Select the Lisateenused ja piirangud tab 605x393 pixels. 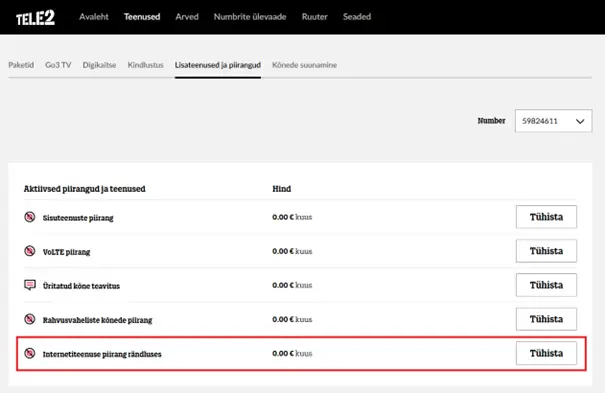tap(218, 65)
